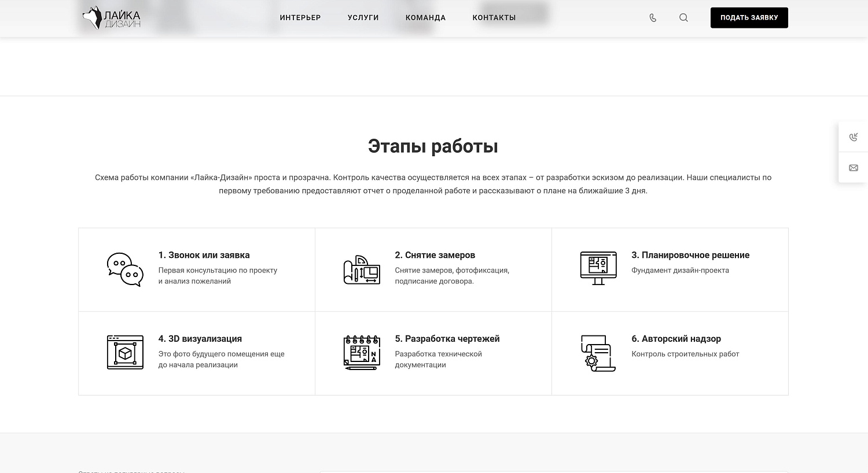The image size is (868, 473).
Task: Open step 4. 3D визуализация title link
Action: (200, 339)
